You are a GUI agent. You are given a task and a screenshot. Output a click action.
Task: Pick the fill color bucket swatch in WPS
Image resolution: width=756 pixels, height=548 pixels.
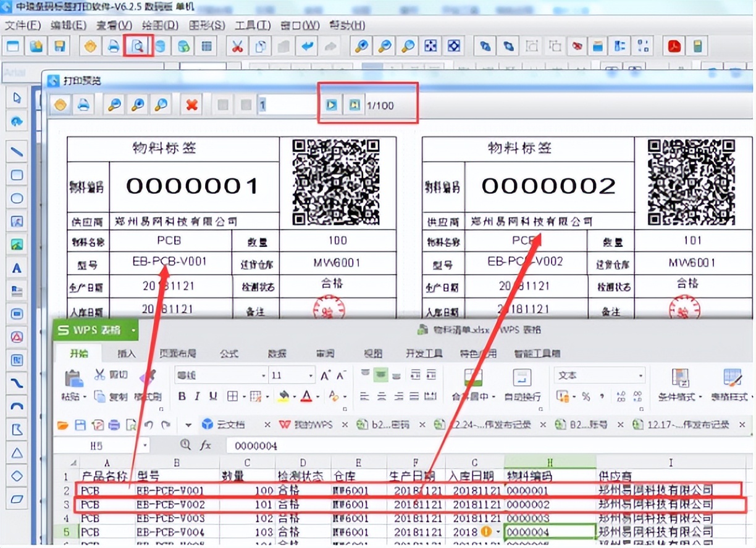pos(283,396)
